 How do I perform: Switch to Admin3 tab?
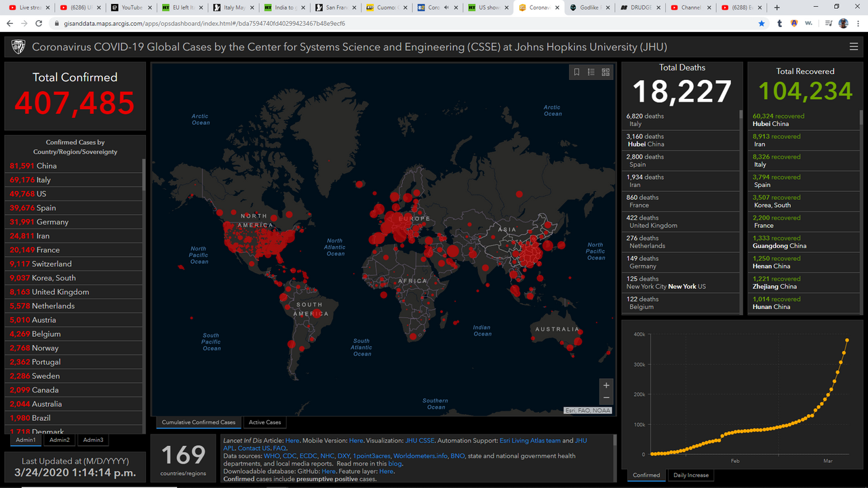pos(94,440)
